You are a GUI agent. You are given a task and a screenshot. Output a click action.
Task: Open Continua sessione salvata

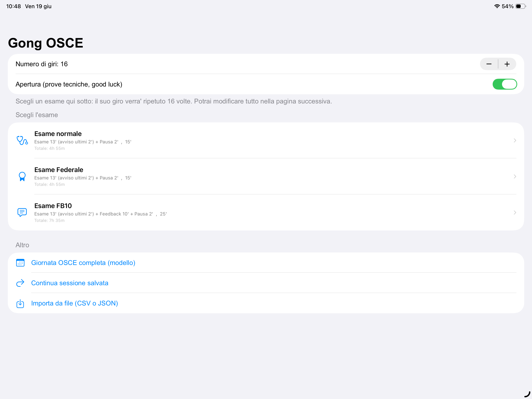(x=70, y=283)
